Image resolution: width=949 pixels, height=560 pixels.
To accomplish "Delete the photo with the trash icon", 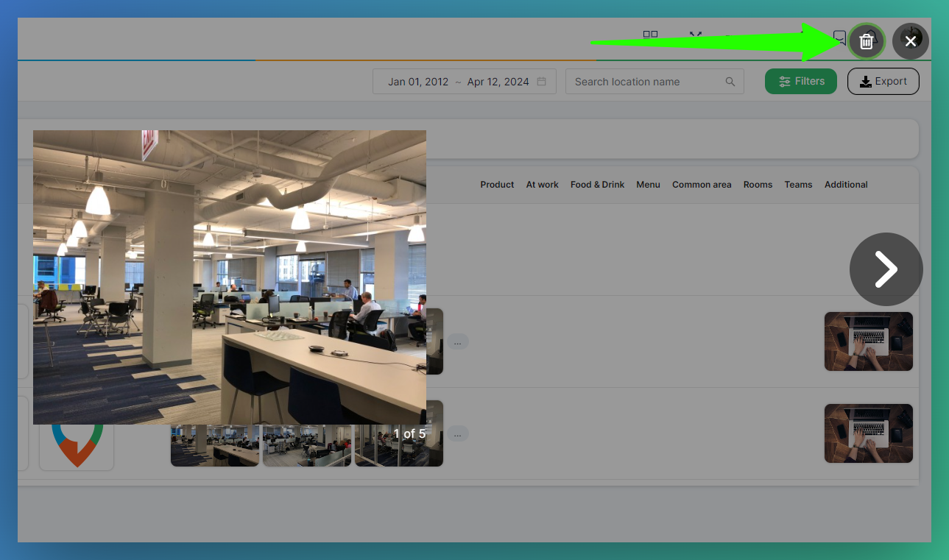I will (867, 41).
